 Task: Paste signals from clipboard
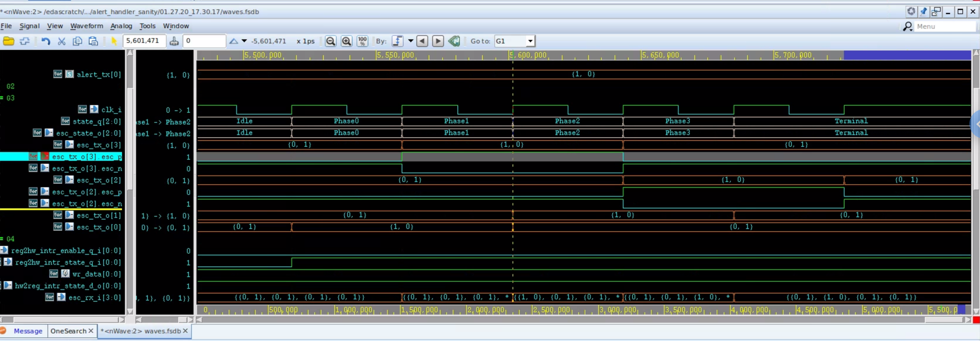(x=93, y=41)
